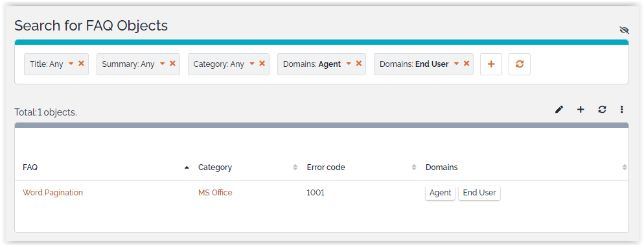This screenshot has height=246, width=644.
Task: Toggle the crossed-eye visibility icon
Action: [x=624, y=30]
